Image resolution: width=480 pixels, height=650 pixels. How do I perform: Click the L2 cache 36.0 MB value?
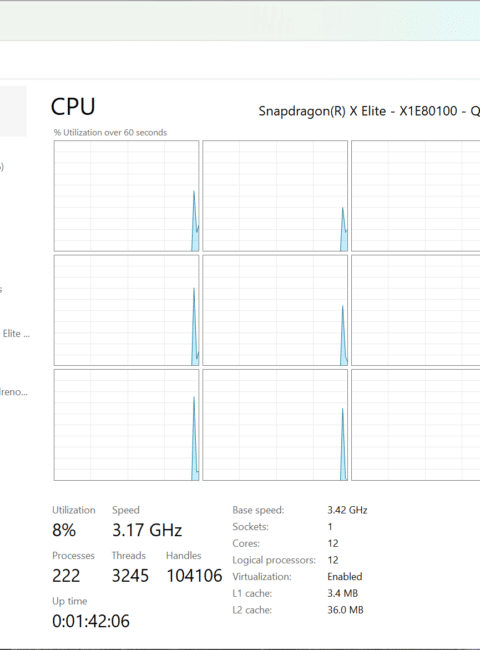tap(345, 610)
